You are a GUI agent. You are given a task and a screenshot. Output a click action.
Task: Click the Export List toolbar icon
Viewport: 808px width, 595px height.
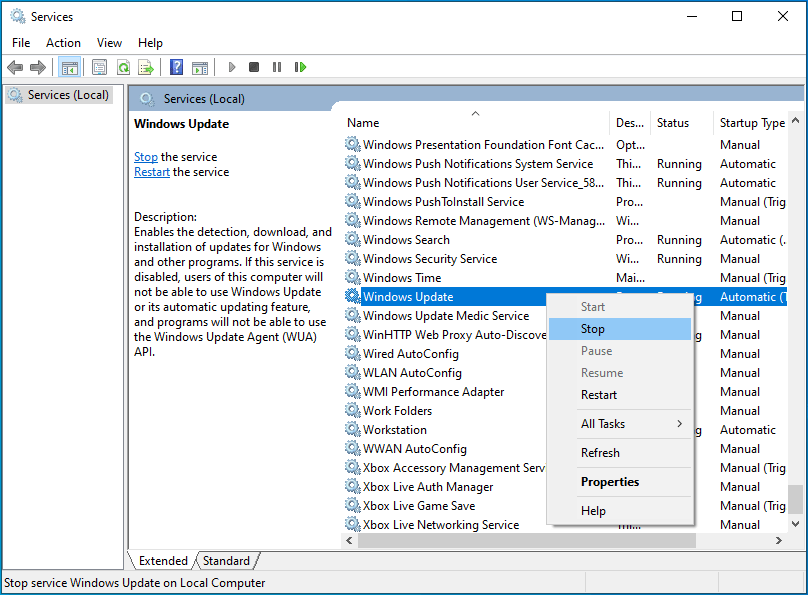[146, 67]
